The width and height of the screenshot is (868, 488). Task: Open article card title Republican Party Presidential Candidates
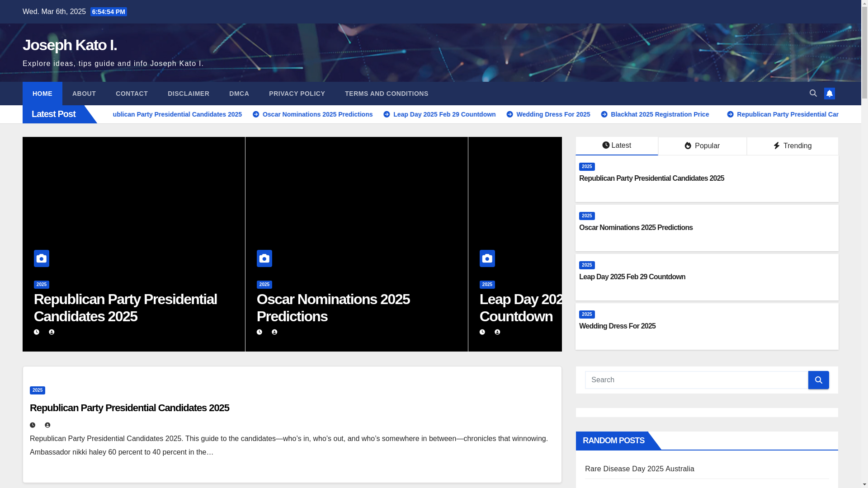pos(129,408)
